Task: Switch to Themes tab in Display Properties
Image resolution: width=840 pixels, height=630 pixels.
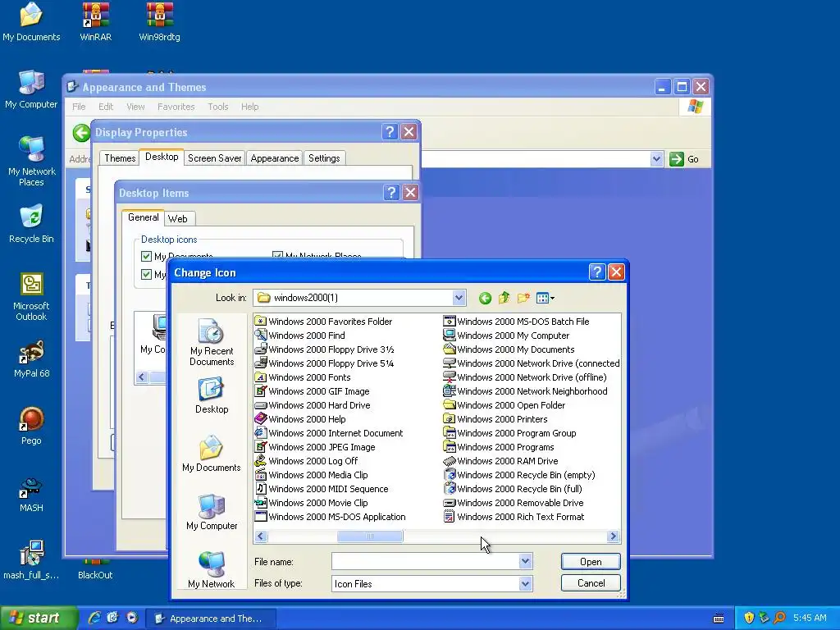Action: 120,158
